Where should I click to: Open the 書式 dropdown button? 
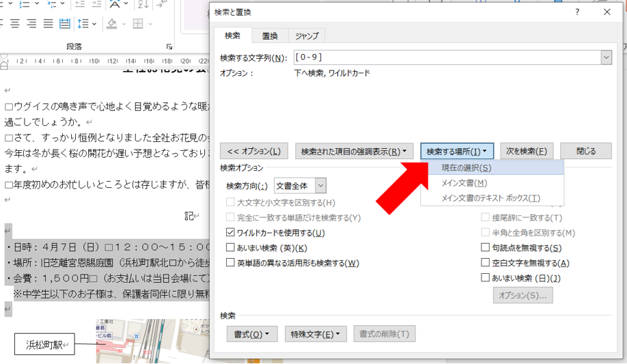point(252,334)
